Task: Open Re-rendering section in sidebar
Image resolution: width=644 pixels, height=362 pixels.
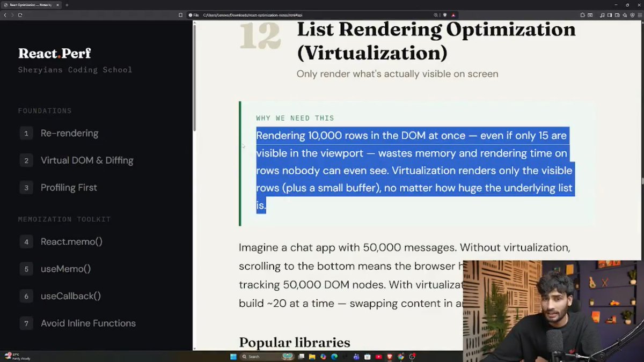Action: 69,133
